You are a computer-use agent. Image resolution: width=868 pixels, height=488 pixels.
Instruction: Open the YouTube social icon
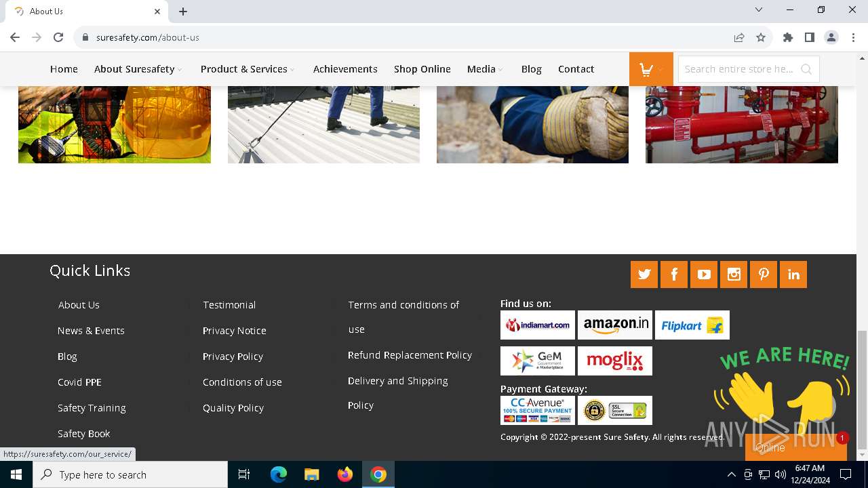tap(704, 274)
